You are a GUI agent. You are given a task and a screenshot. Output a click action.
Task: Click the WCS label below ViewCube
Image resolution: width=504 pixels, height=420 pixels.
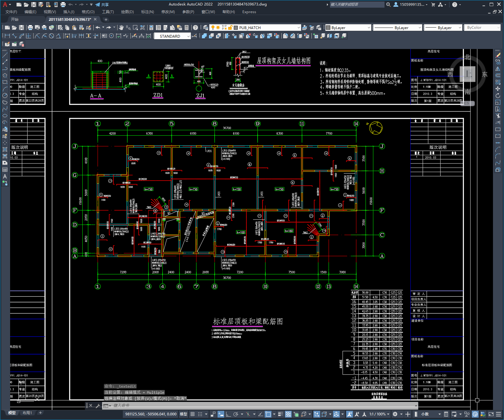pyautogui.click(x=467, y=103)
